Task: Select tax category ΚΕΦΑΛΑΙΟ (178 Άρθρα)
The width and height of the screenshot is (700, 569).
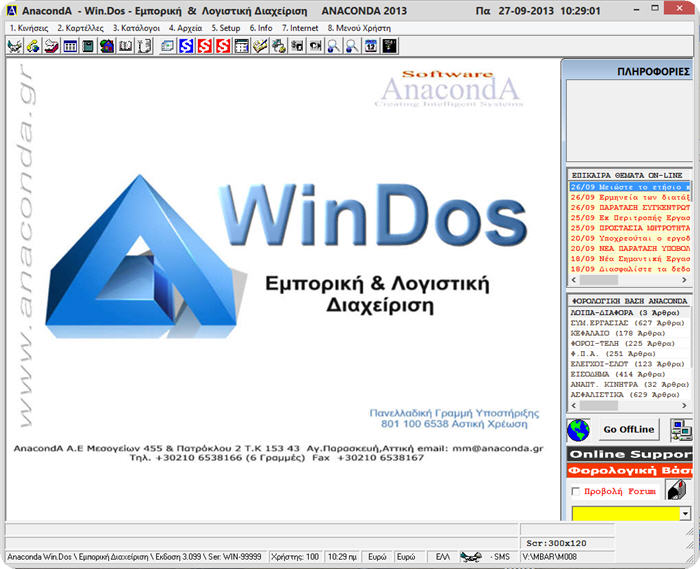Action: 630,333
